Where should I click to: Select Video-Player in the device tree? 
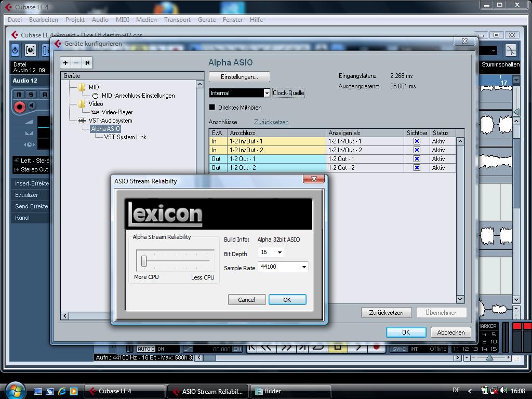pos(117,112)
